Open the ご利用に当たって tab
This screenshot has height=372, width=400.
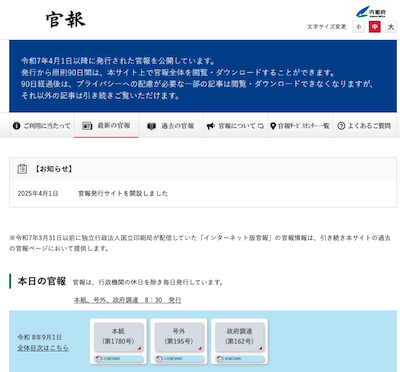click(42, 126)
